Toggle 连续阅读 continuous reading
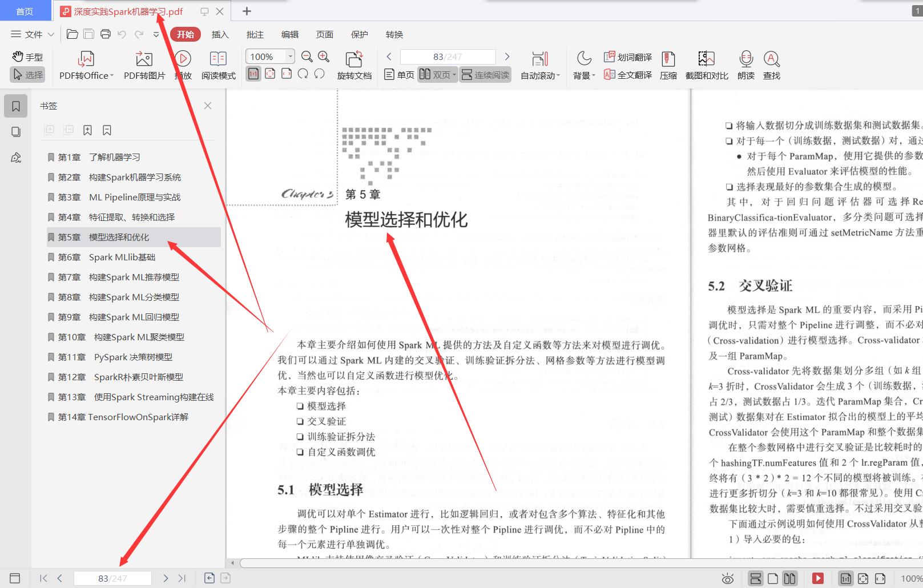The width and height of the screenshot is (923, 588). (485, 75)
